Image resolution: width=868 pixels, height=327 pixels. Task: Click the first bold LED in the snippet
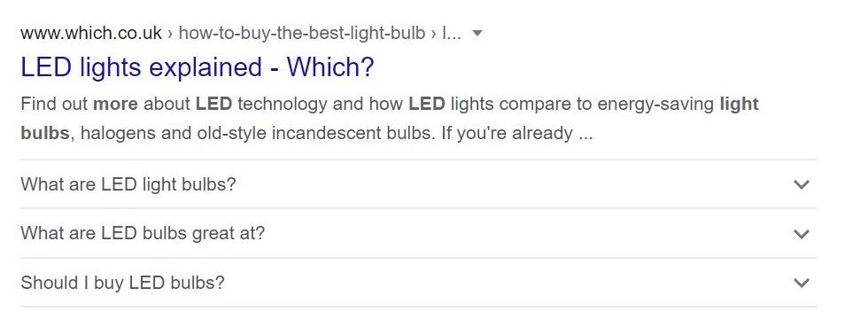[x=213, y=105]
